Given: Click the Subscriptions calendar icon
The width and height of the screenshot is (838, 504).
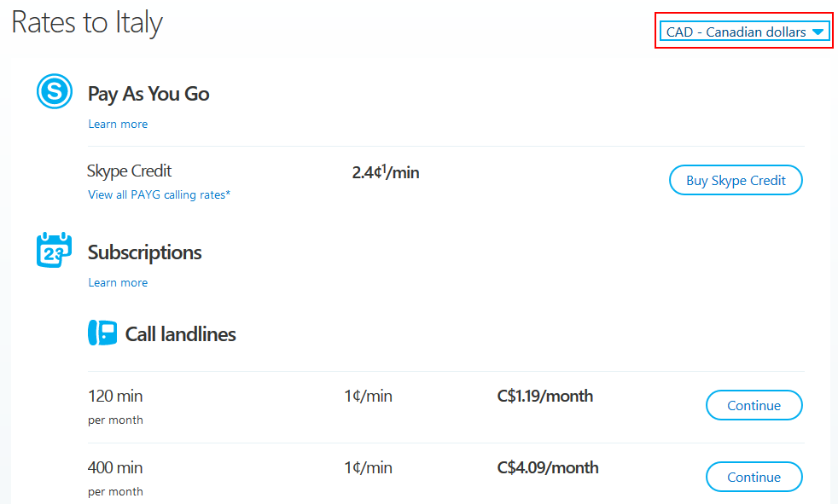Looking at the screenshot, I should coord(55,251).
